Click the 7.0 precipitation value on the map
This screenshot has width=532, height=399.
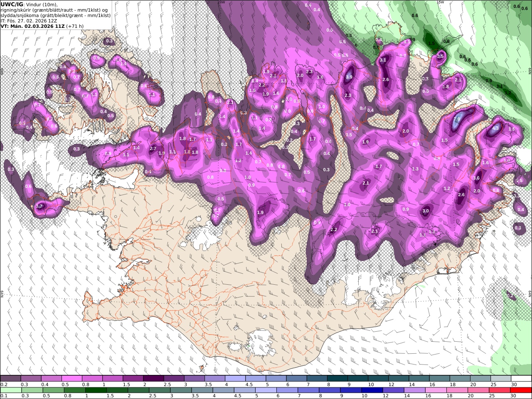tap(456, 119)
